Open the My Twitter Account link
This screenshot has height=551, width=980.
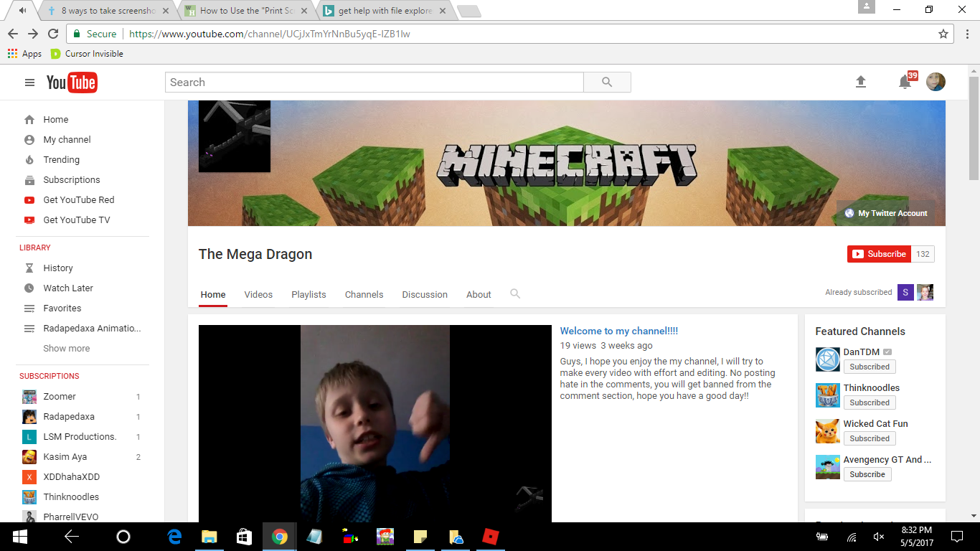pos(887,213)
